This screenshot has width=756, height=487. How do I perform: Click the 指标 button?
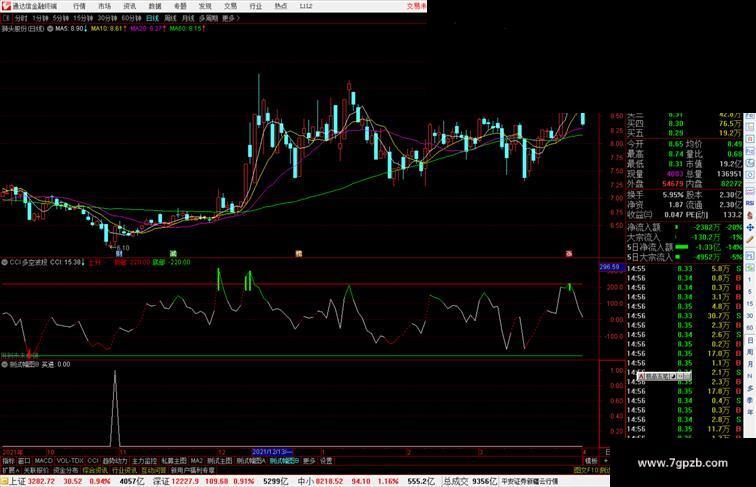8,461
